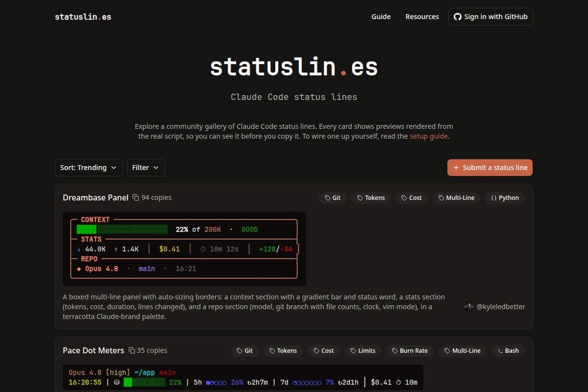This screenshot has width=588, height=392.
Task: Select the Cost tag on Dreambase Panel
Action: tap(412, 198)
